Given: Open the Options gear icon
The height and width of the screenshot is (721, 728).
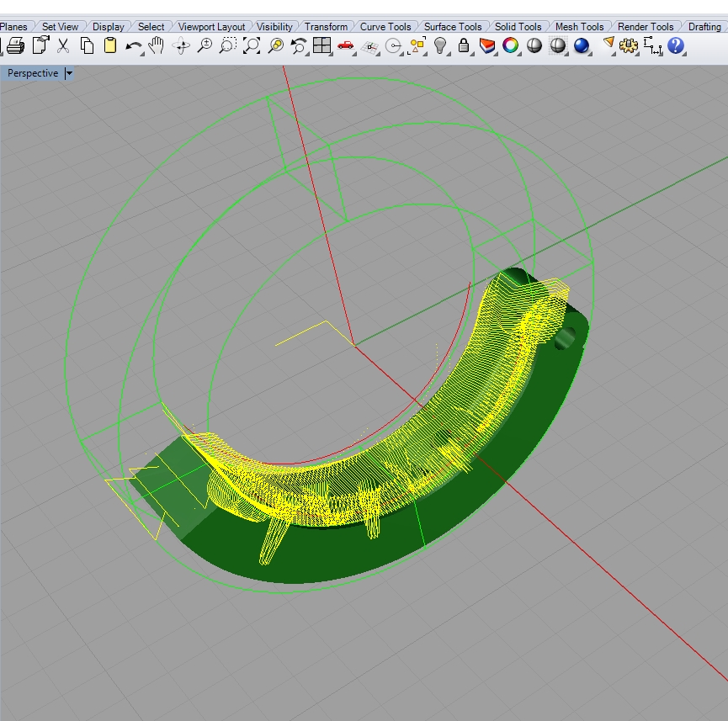Looking at the screenshot, I should [x=628, y=46].
